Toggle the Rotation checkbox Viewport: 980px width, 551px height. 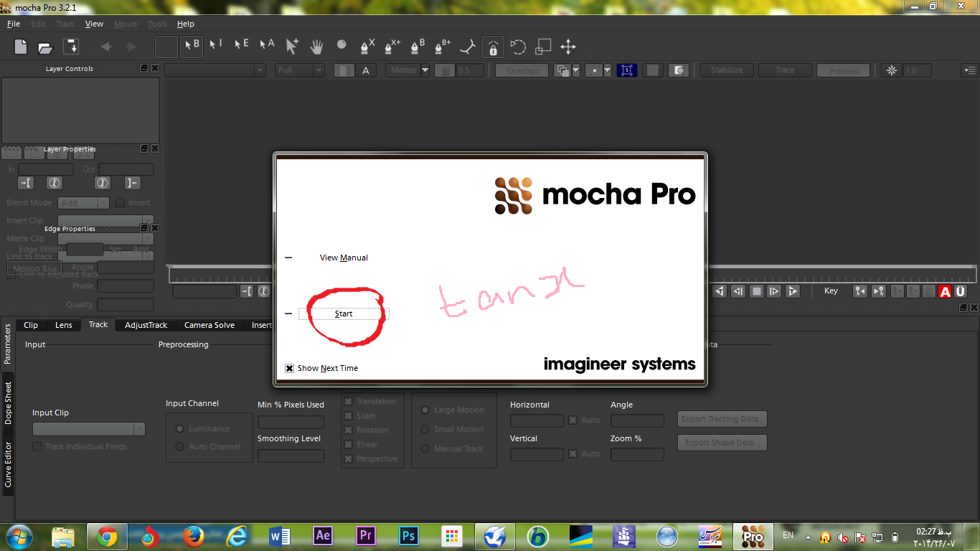(x=348, y=430)
